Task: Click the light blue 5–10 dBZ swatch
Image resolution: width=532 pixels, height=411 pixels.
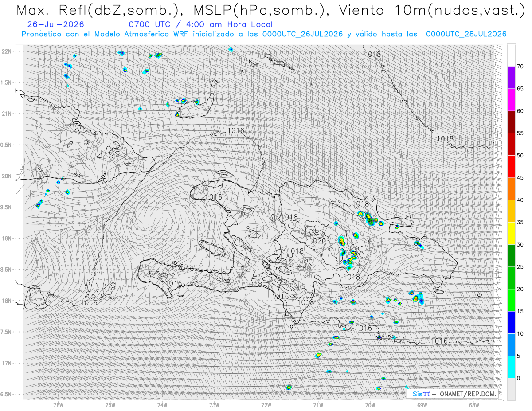Action: [511, 345]
